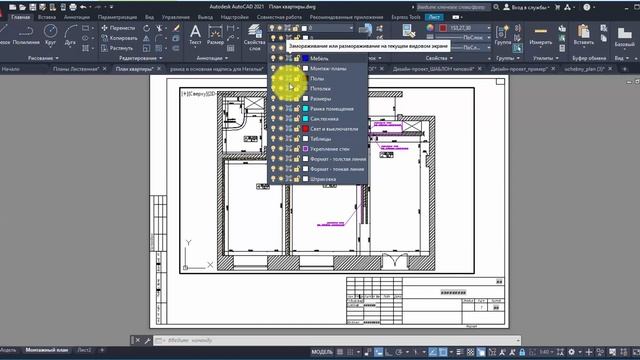The image size is (640, 360).
Task: Open Layer Properties (Свойства слоя)
Action: click(254, 37)
